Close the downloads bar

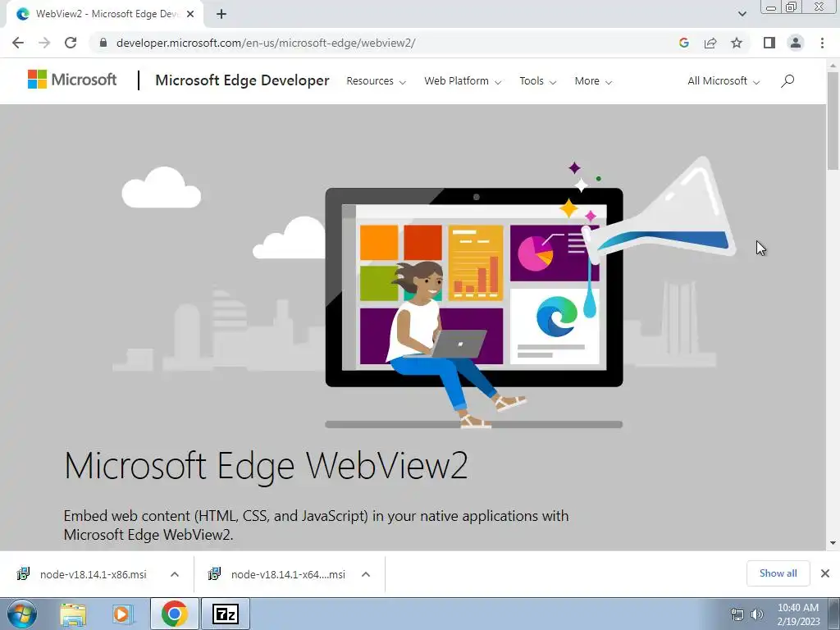point(825,573)
